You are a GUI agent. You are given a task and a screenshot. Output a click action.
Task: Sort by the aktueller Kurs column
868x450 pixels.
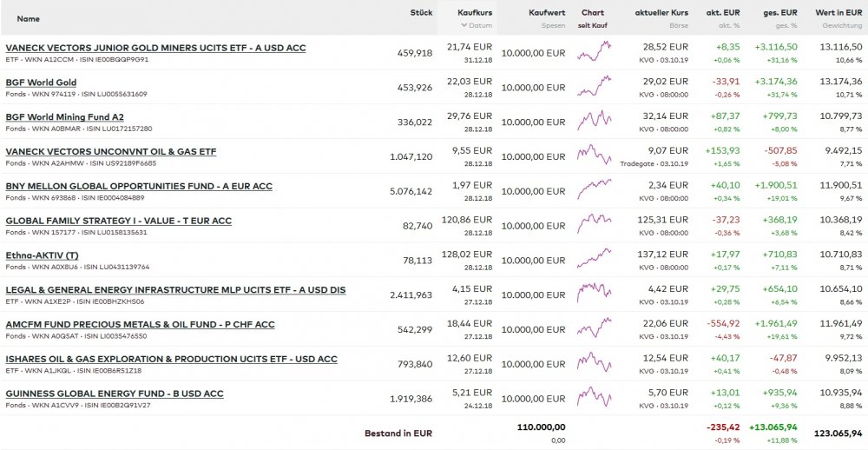[x=661, y=12]
